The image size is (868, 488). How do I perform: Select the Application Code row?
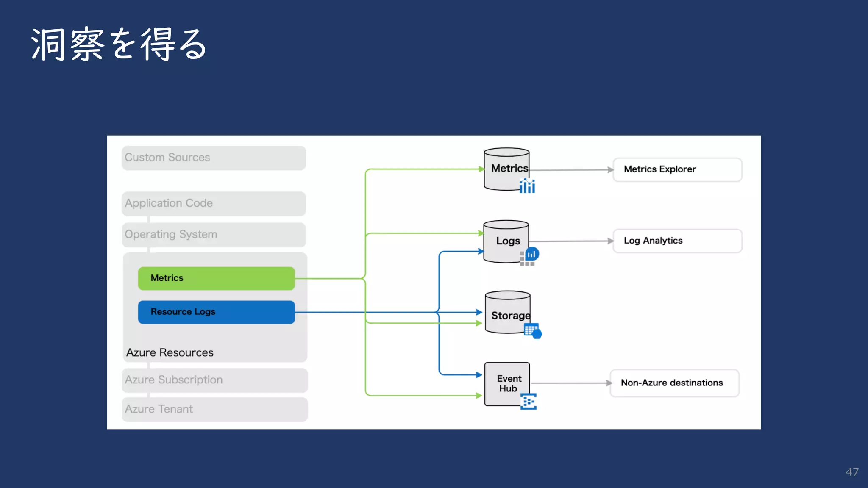click(x=214, y=203)
